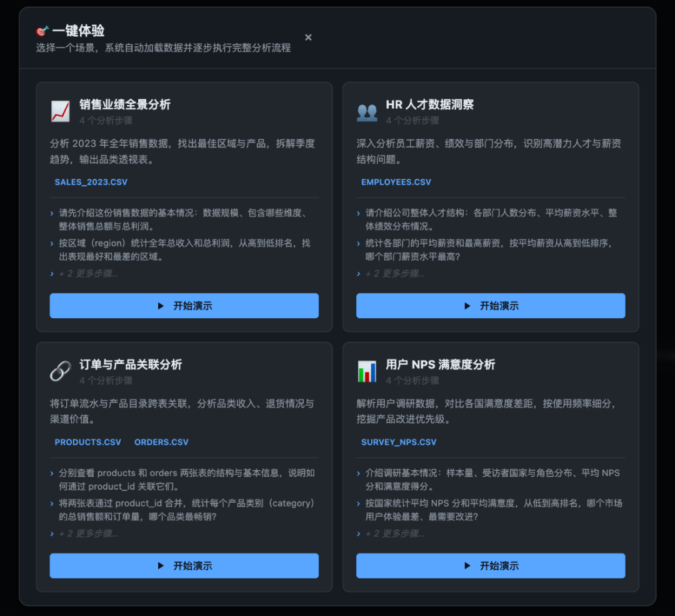This screenshot has width=675, height=616.
Task: Click the SALES_2023.CSV file tag
Action: pyautogui.click(x=91, y=182)
